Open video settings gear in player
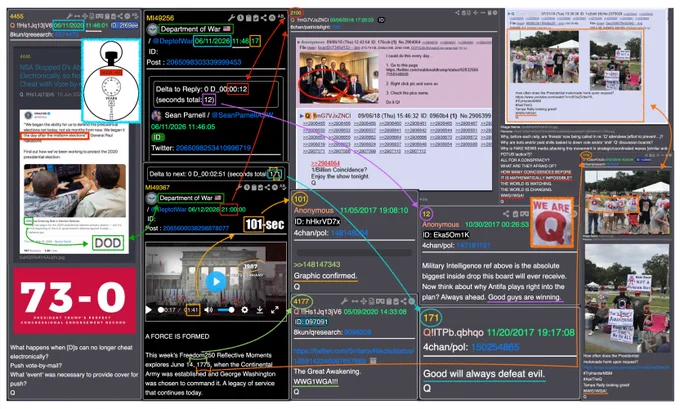The image size is (680, 409). (x=245, y=310)
